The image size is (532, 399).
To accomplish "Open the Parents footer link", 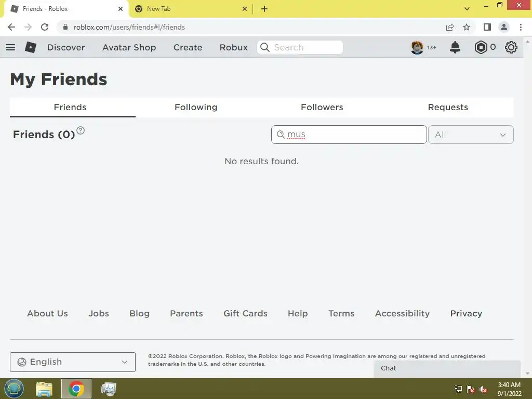I will click(x=187, y=313).
